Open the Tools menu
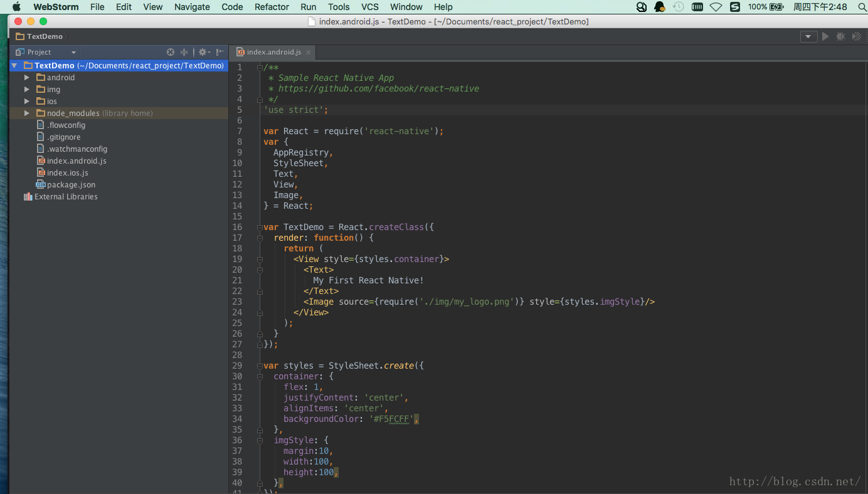Screen dimensions: 868x494 [339, 7]
